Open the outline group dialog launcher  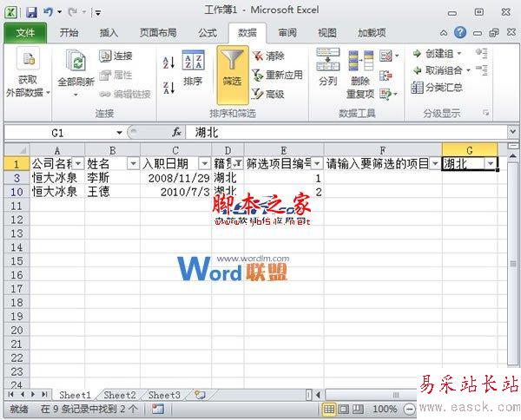[x=486, y=113]
